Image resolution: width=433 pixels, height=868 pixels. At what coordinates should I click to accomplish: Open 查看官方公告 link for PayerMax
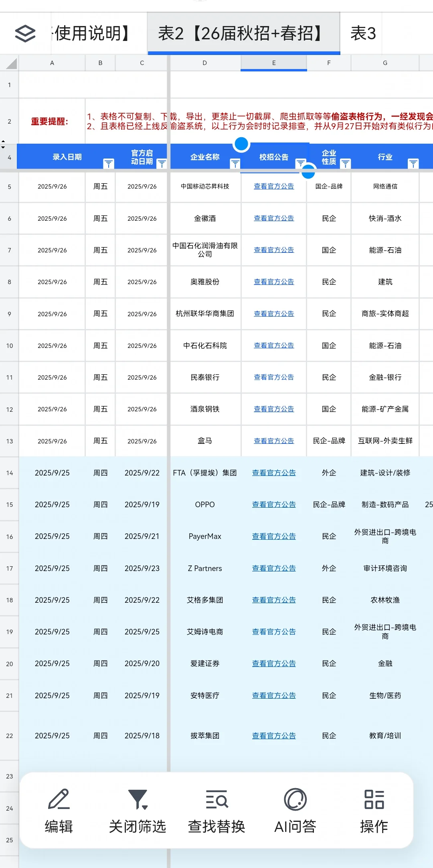coord(274,536)
